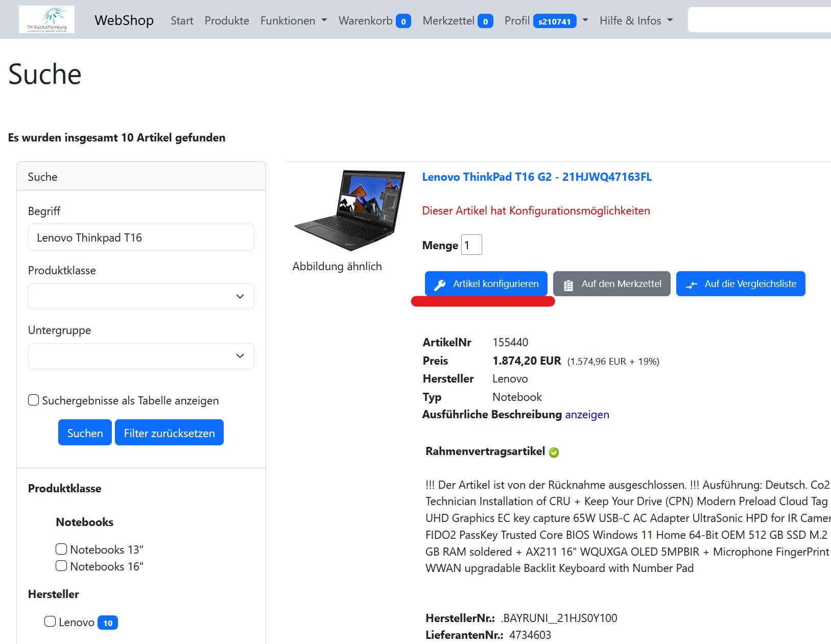Click Filter zurücksetzen
Viewport: 831px width, 644px height.
pos(169,433)
